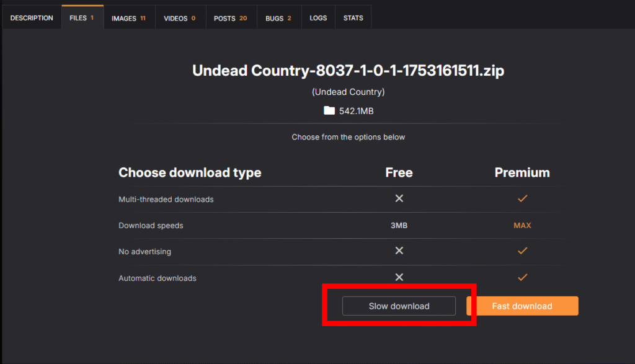This screenshot has height=364, width=635.
Task: Click the Premium checkmark for No advertising
Action: [x=522, y=251]
